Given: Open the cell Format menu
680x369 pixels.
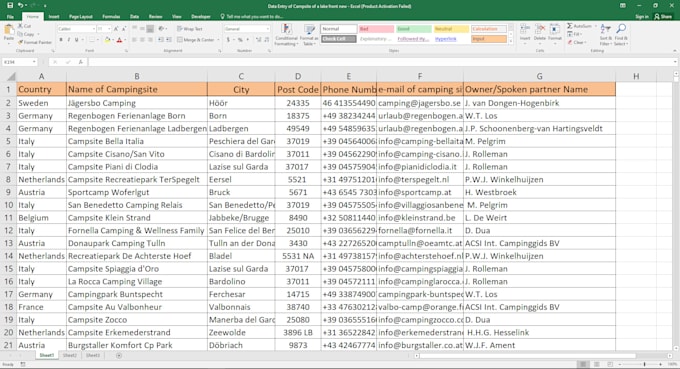Looking at the screenshot, I should (555, 33).
